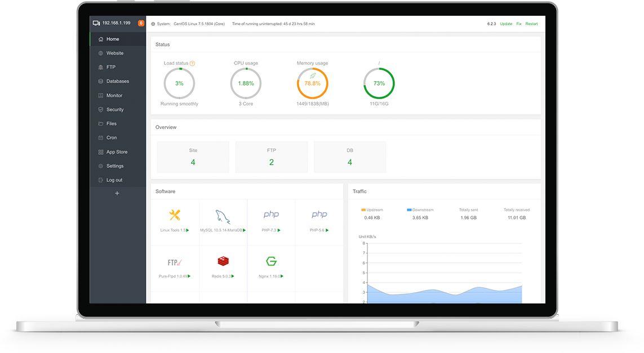
Task: Click the Files folder icon
Action: click(x=101, y=123)
